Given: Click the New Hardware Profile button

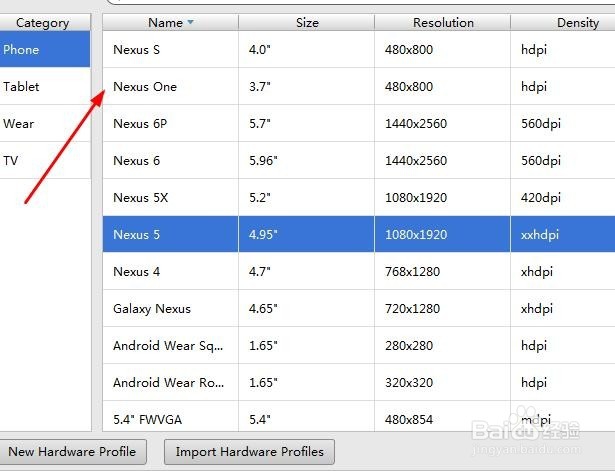Looking at the screenshot, I should coord(73,452).
